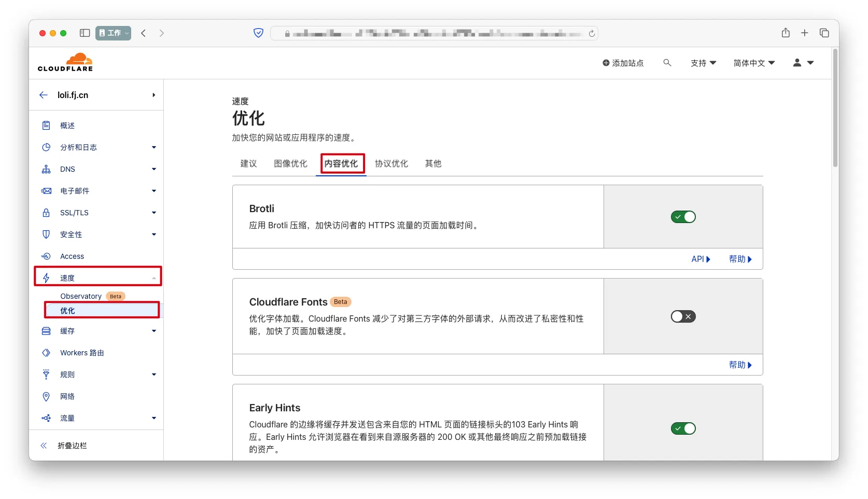Click the 安全性 shield icon

[x=46, y=234]
